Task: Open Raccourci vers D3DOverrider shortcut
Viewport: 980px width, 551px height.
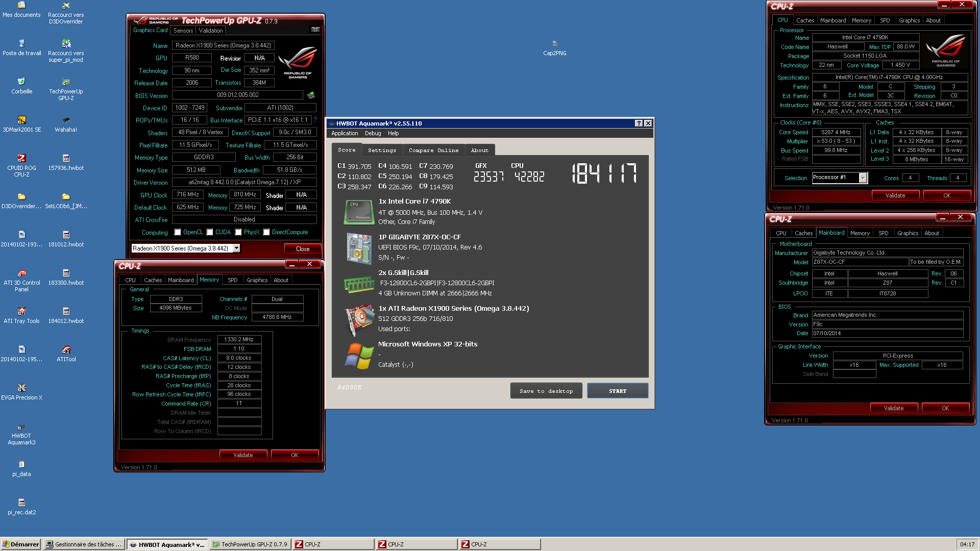Action: coord(66,13)
